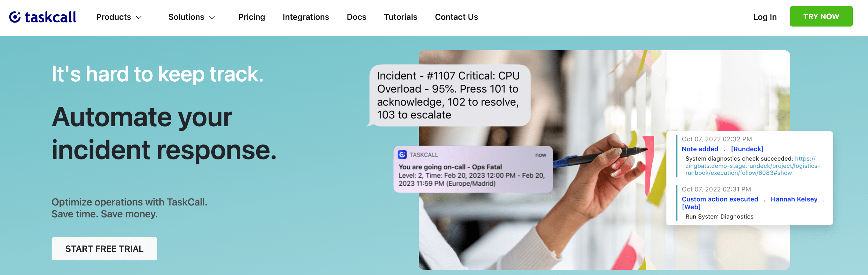
Task: Click the Log In link
Action: [765, 17]
